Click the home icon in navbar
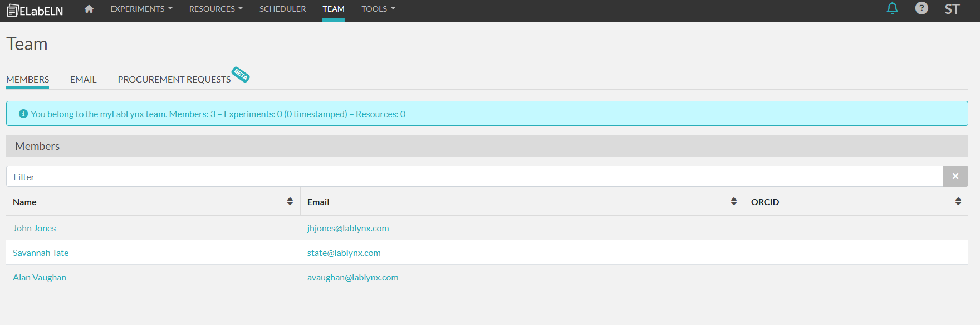This screenshot has width=980, height=325. click(x=89, y=9)
